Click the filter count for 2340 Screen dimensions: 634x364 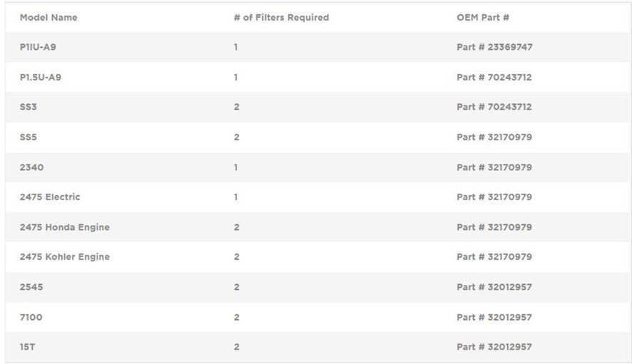[x=237, y=167]
